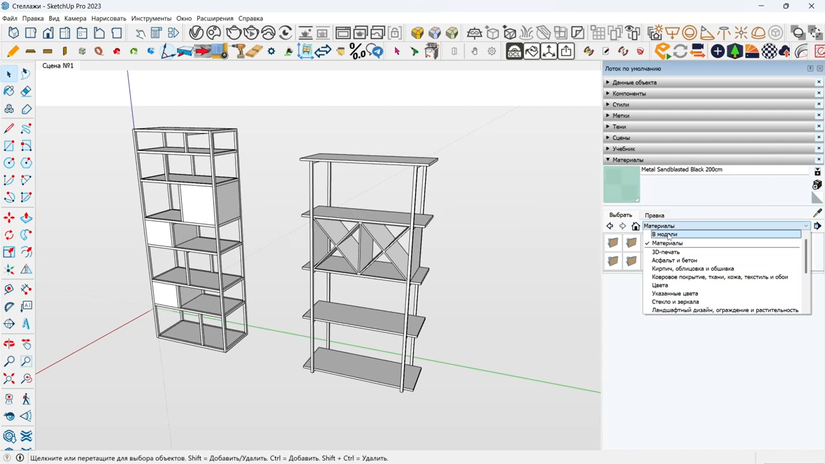Expand the Тени panel
The width and height of the screenshot is (825, 464).
[709, 127]
